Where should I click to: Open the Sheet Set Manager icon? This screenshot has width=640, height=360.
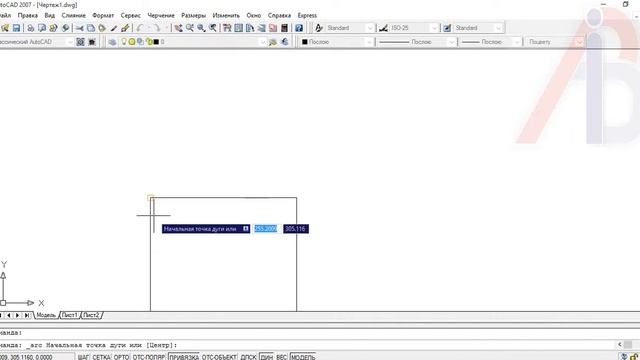(262, 28)
